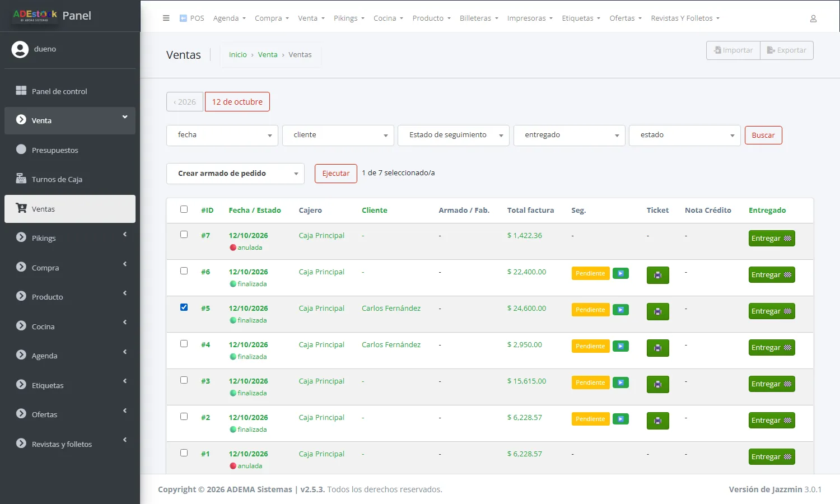This screenshot has width=840, height=504.
Task: Print ticket for sale #3
Action: (x=657, y=384)
